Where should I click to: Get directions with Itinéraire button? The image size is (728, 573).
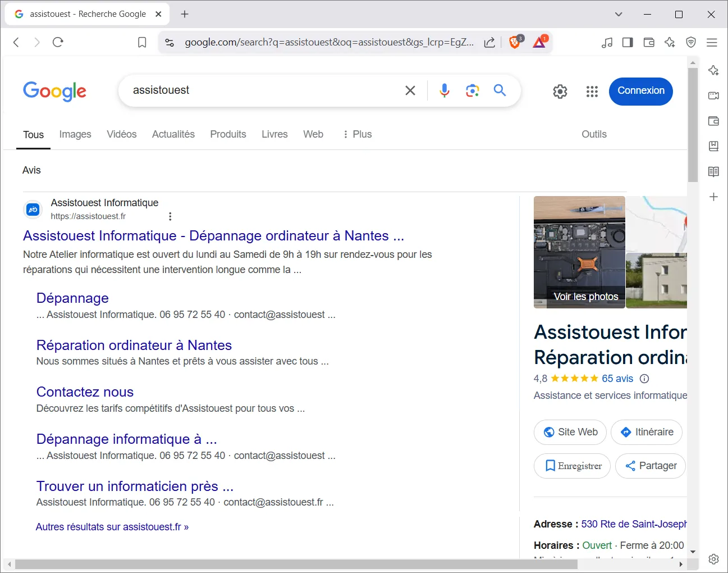[x=647, y=432]
